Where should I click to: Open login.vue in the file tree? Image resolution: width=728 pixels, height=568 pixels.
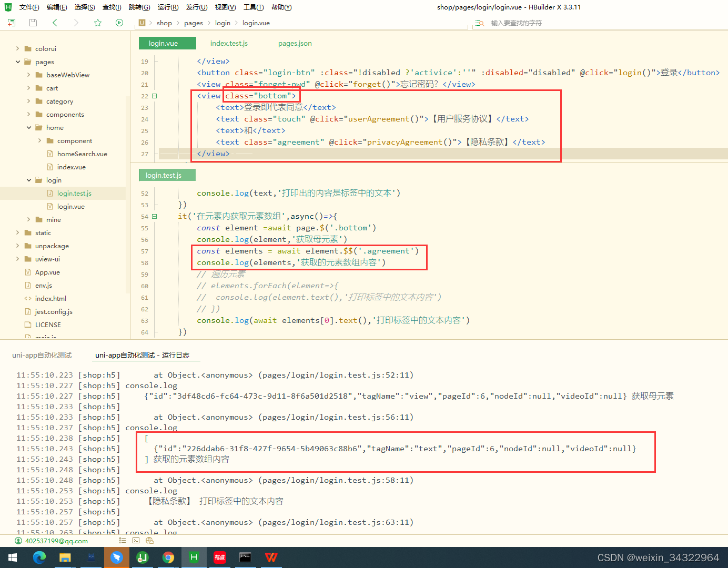click(x=71, y=206)
